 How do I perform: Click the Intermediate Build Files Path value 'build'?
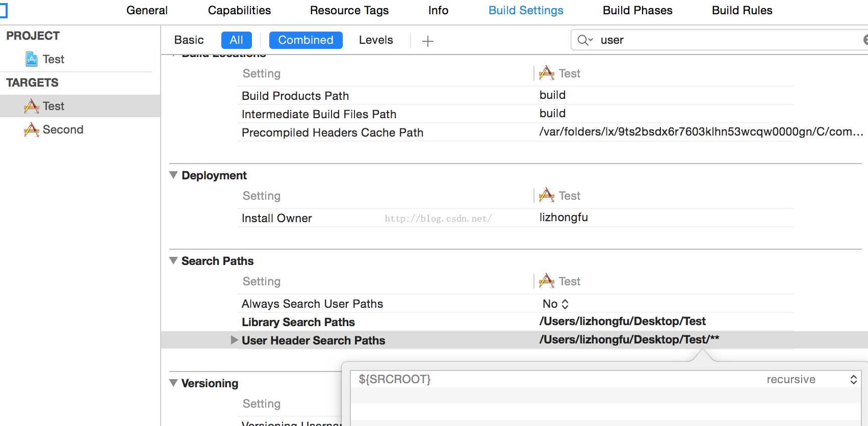pos(552,113)
